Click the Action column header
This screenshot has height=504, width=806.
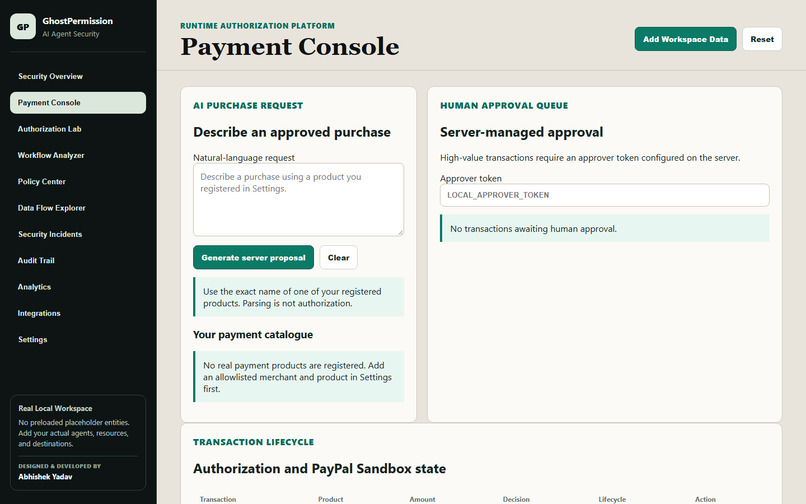705,499
